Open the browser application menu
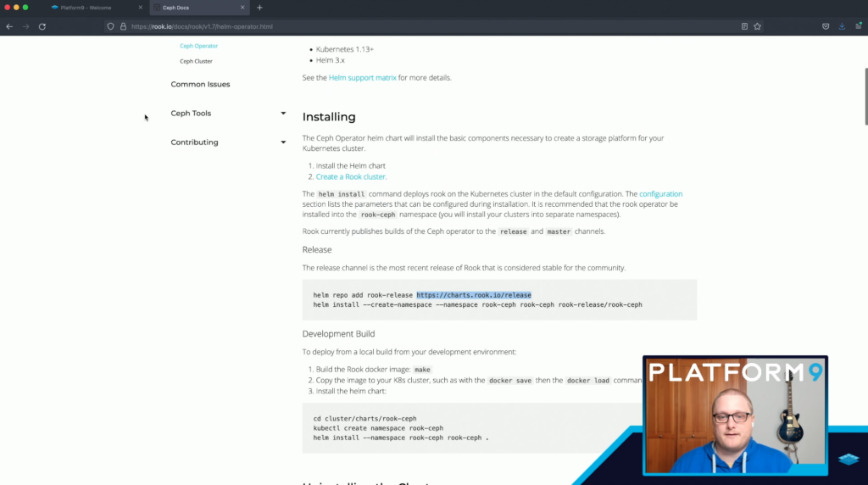This screenshot has height=485, width=868. pos(859,26)
